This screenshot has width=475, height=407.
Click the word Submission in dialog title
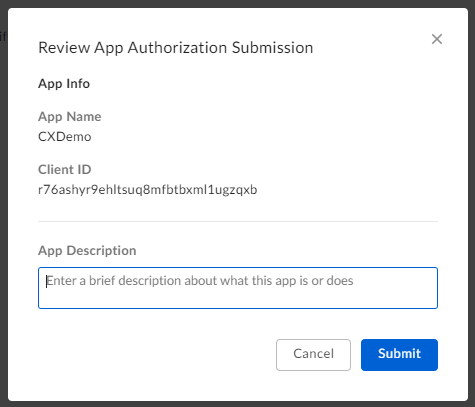pos(273,48)
